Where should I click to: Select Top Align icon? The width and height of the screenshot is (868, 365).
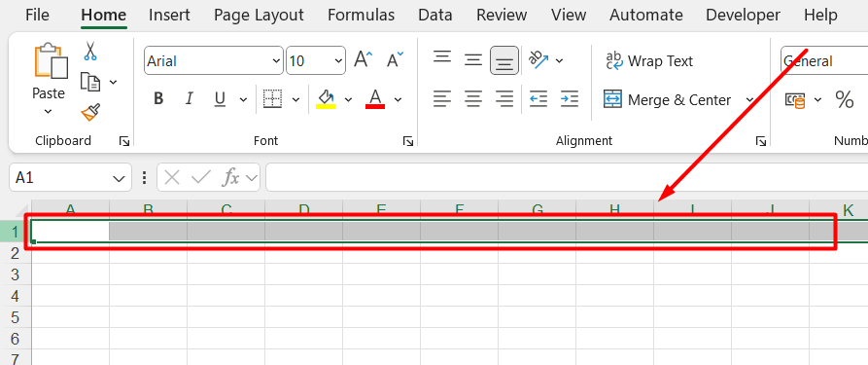click(x=441, y=57)
